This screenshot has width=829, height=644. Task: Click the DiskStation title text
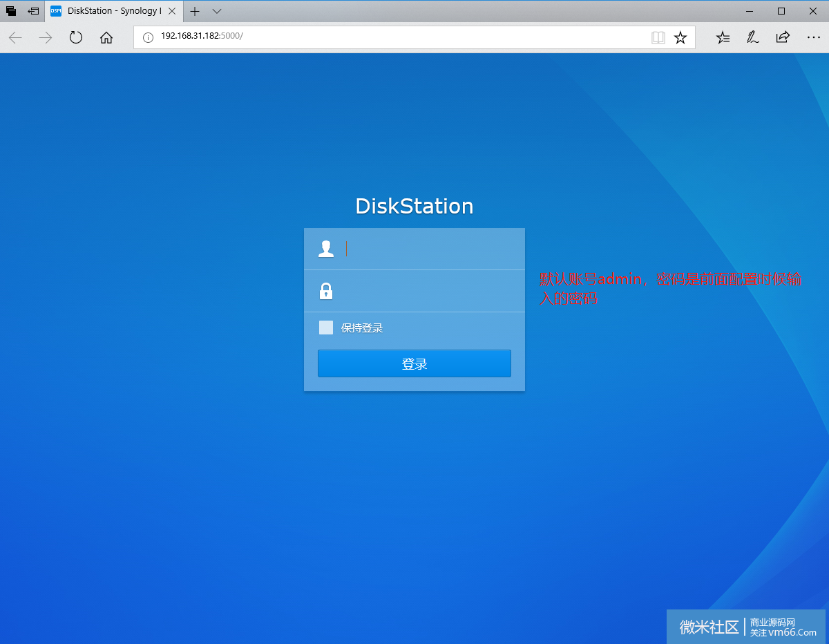point(414,206)
